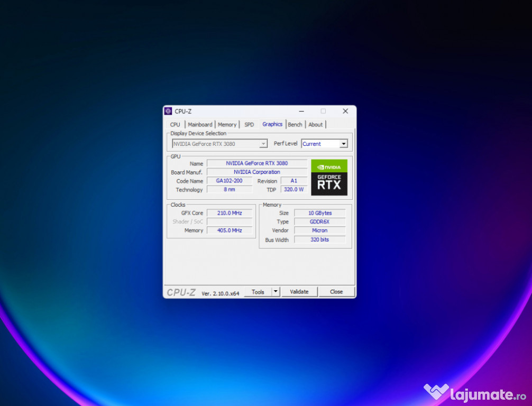The width and height of the screenshot is (532, 406).
Task: Click the Tools button
Action: tap(258, 292)
